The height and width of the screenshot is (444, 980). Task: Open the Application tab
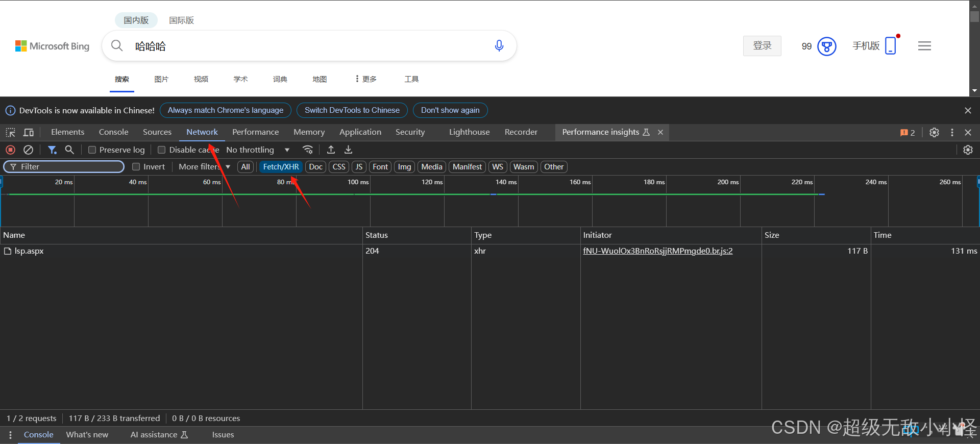tap(360, 132)
